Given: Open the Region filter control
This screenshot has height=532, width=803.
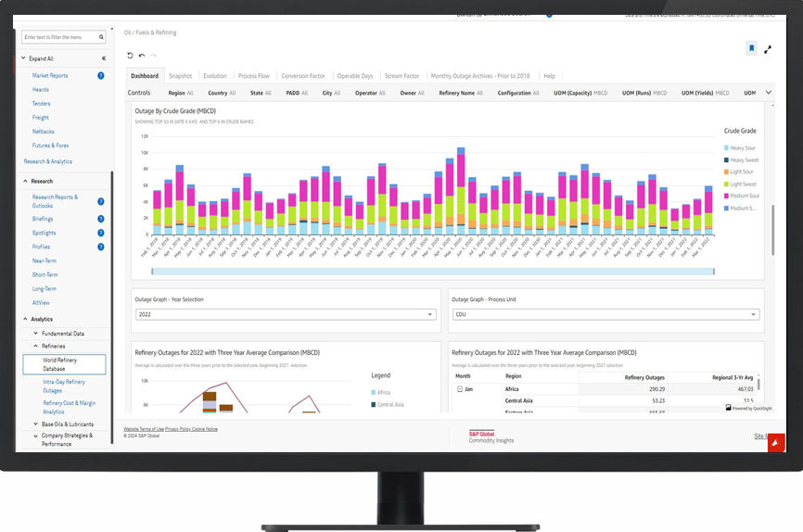Looking at the screenshot, I should point(180,94).
